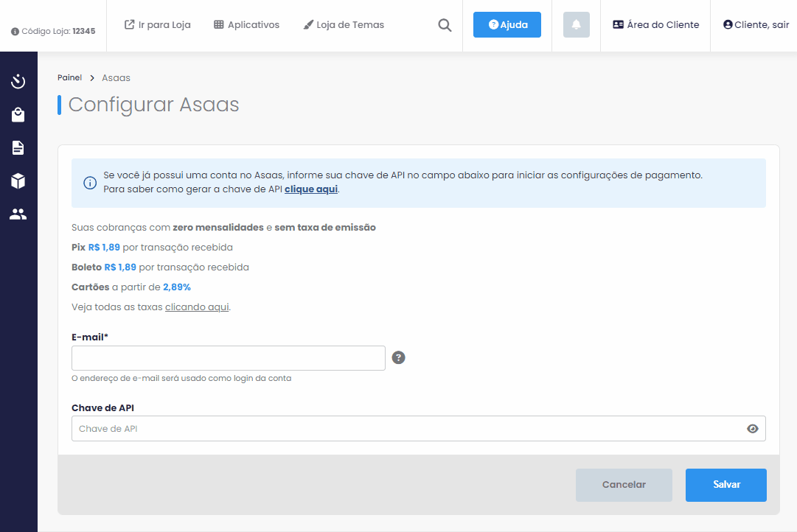
Task: Click the Código Loja: 12345 text
Action: click(x=58, y=32)
